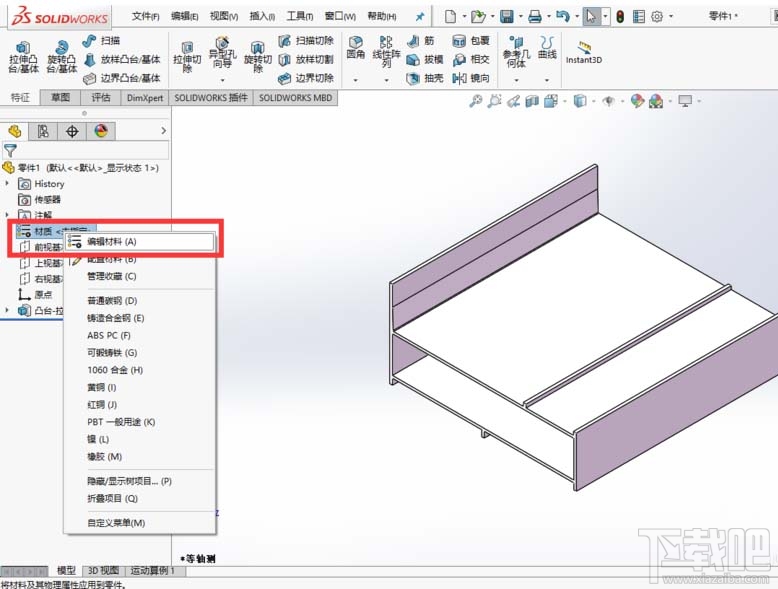Select the Lofted Boss/Base (放样凸台/基体) tool
Viewport: 778px width, 589px height.
[x=122, y=60]
